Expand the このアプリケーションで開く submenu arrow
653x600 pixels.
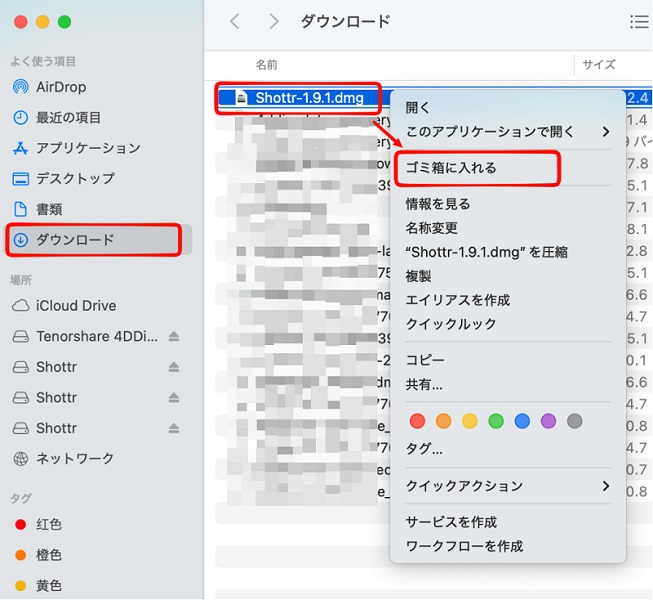tap(606, 132)
